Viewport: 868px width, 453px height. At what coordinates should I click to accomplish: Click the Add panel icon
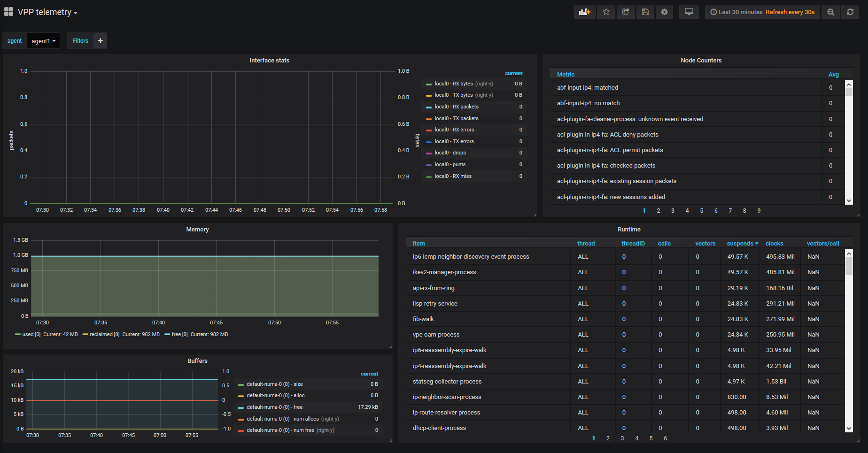tap(584, 12)
